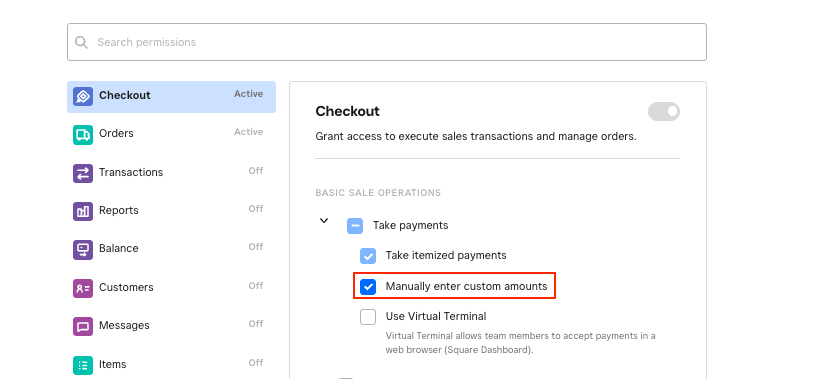This screenshot has width=819, height=379.
Task: Uncheck Manually enter custom amounts
Action: (x=368, y=286)
